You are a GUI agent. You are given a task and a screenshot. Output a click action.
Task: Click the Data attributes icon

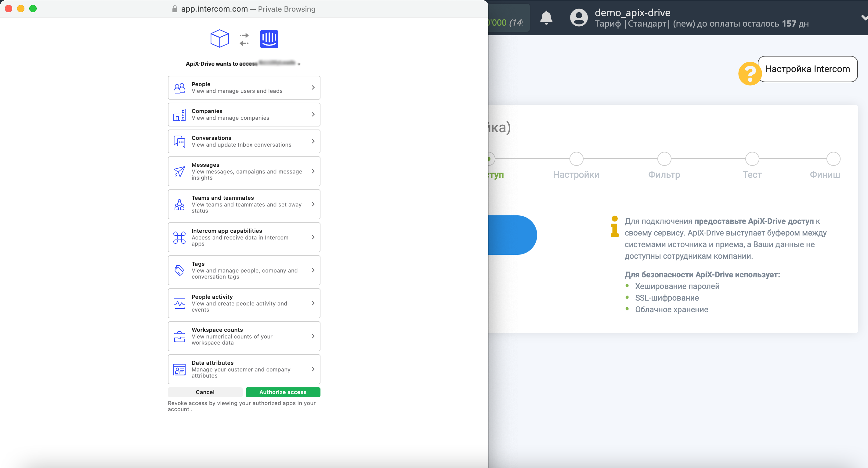179,368
